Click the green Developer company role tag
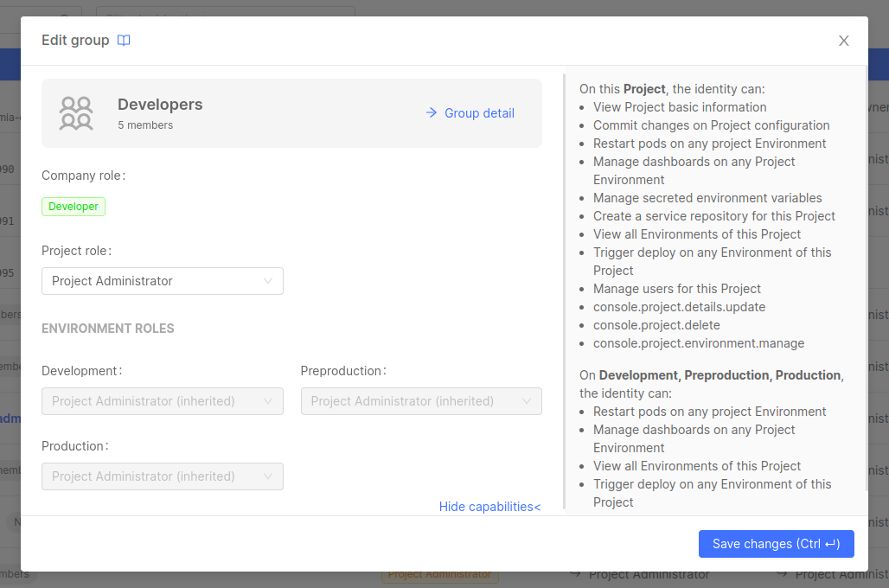The height and width of the screenshot is (588, 889). 74,207
